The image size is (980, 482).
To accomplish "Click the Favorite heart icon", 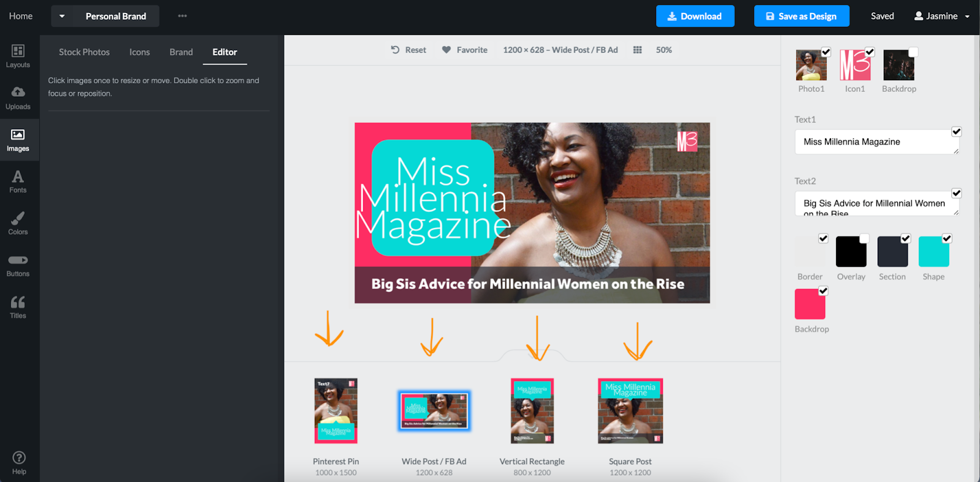I will tap(447, 50).
